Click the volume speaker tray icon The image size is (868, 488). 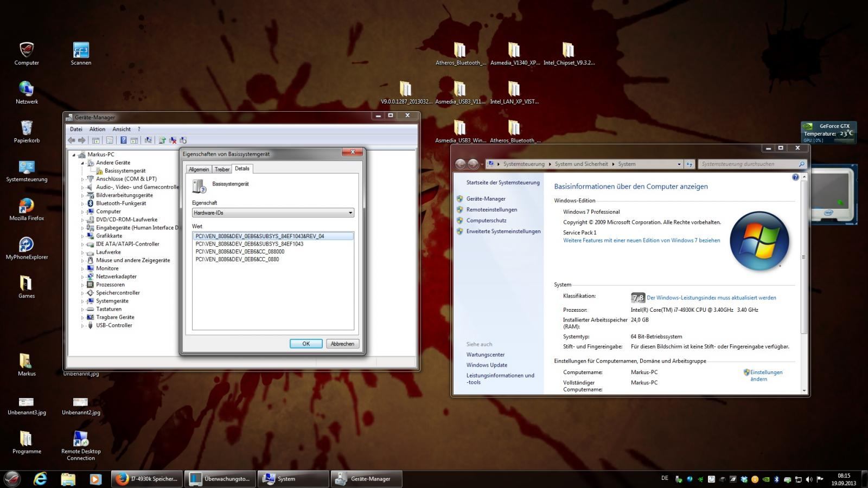(809, 479)
